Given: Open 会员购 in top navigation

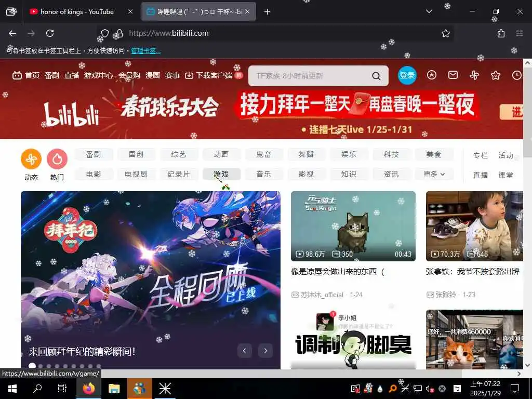Looking at the screenshot, I should click(x=129, y=75).
